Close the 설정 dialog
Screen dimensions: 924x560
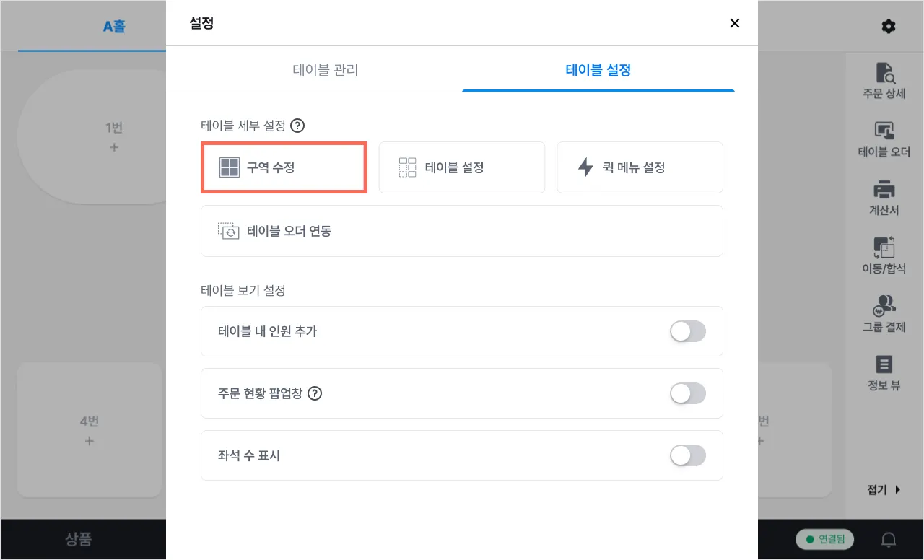pos(735,23)
